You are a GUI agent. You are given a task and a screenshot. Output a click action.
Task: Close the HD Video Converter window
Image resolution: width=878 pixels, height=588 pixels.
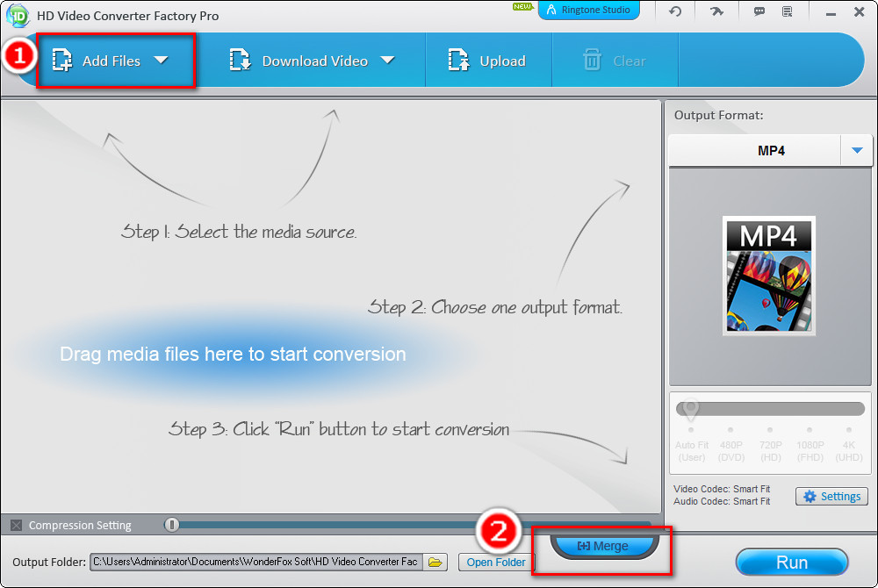click(859, 11)
